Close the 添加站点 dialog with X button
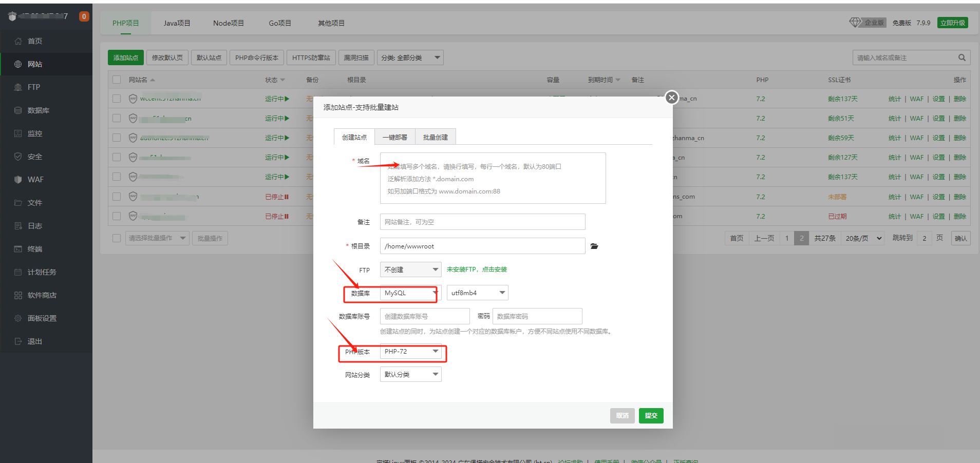The width and height of the screenshot is (980, 463). pos(671,98)
